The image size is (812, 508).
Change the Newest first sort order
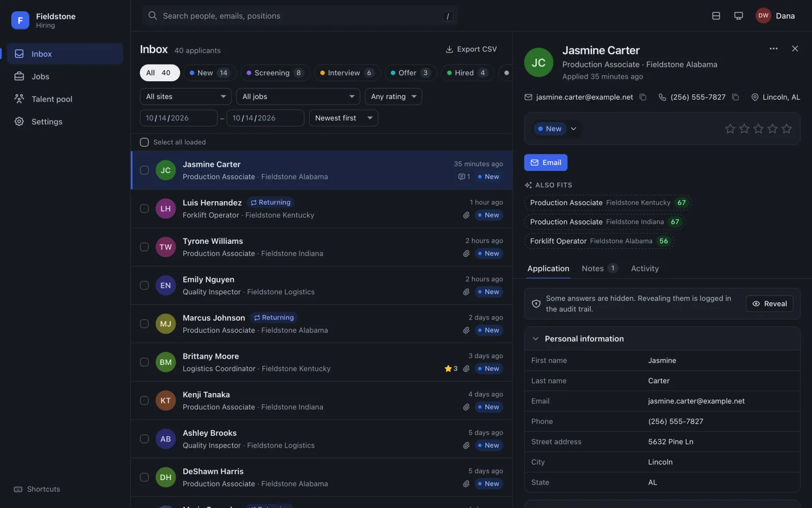[x=344, y=118]
